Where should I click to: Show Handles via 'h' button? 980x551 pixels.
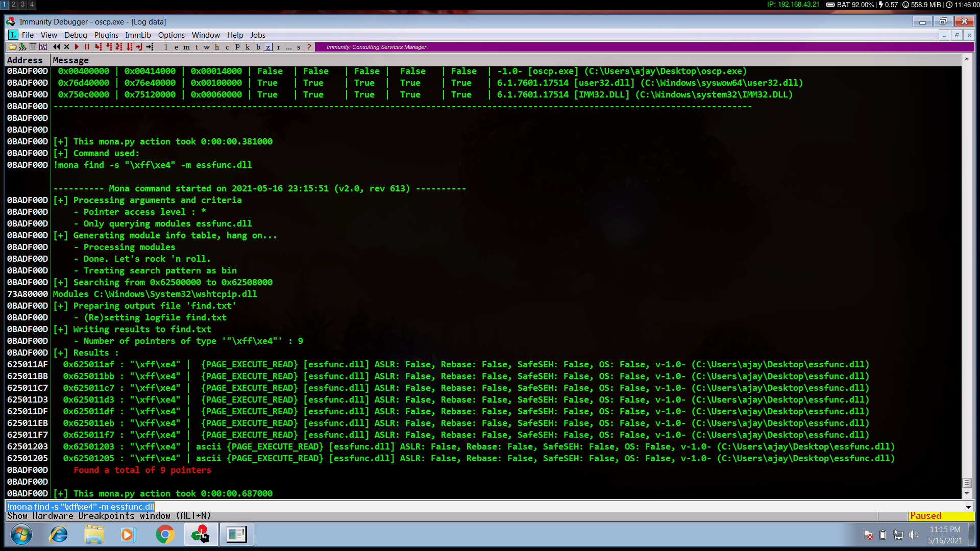(217, 47)
